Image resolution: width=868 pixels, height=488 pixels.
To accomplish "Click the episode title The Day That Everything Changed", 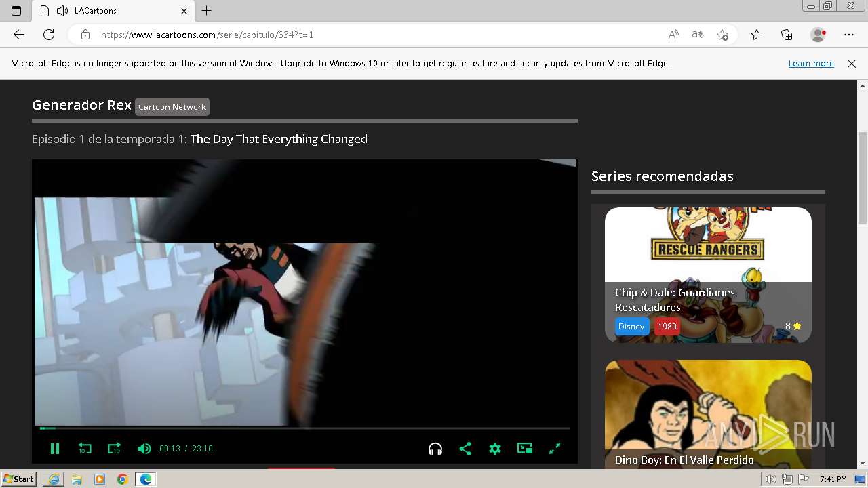I will pos(279,139).
